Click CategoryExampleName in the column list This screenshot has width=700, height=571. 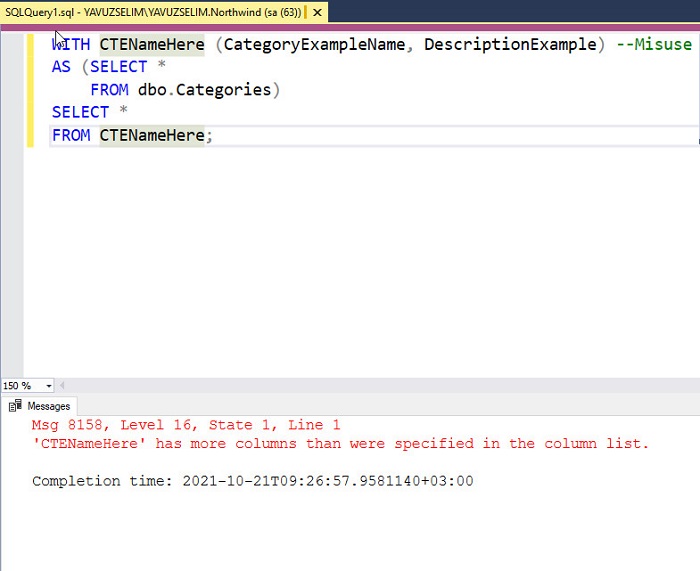[x=314, y=44]
